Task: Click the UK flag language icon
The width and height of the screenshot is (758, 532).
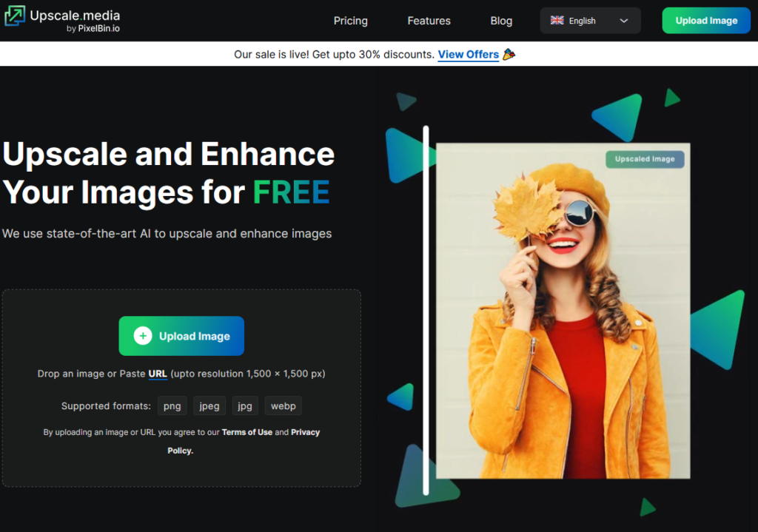Action: (x=557, y=21)
